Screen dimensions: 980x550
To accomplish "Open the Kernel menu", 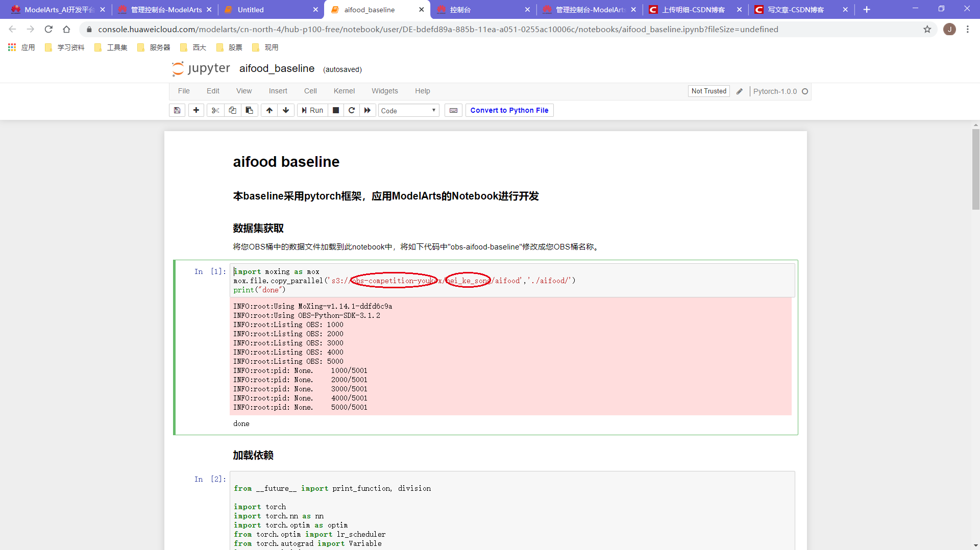I will (x=344, y=91).
